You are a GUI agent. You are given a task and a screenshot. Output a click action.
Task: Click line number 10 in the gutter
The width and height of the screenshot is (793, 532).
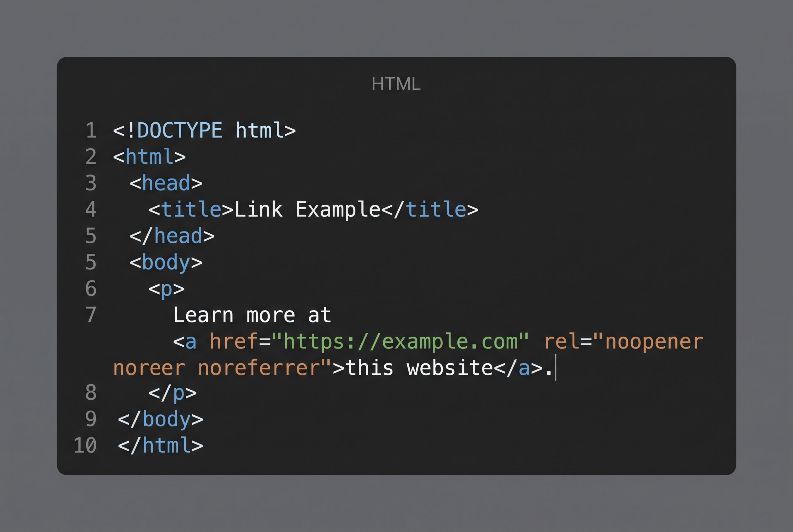[85, 445]
